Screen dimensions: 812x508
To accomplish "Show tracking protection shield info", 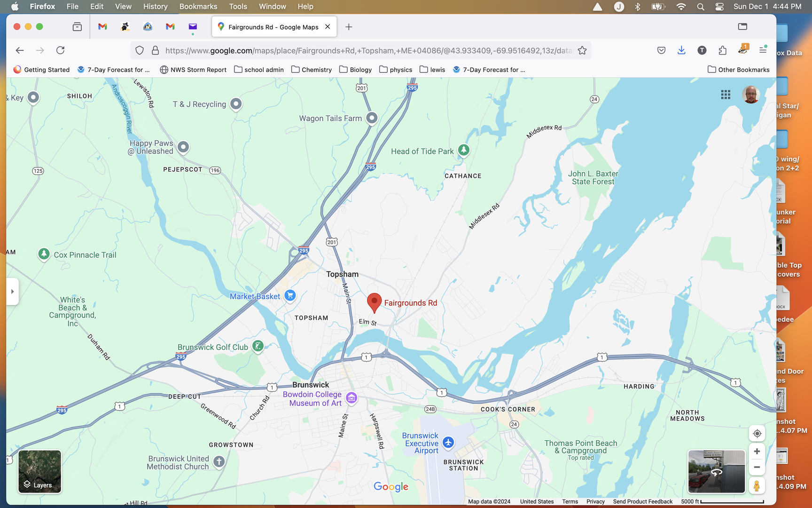I will click(x=140, y=50).
